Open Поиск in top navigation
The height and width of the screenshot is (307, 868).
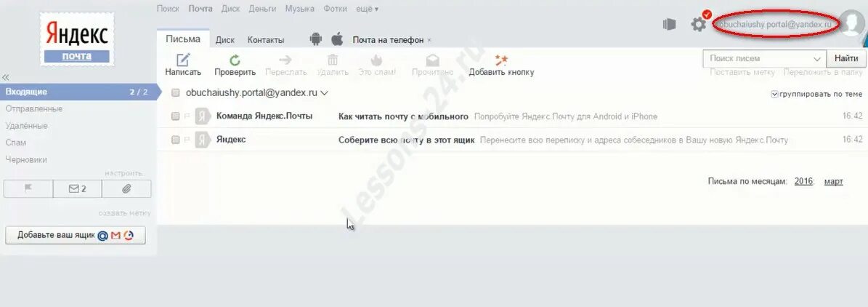168,9
